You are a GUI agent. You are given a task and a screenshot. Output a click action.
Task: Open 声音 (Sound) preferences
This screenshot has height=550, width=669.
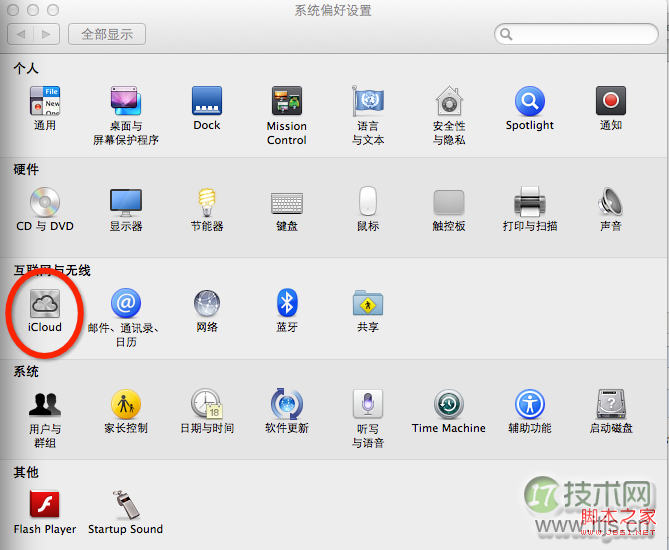click(611, 202)
